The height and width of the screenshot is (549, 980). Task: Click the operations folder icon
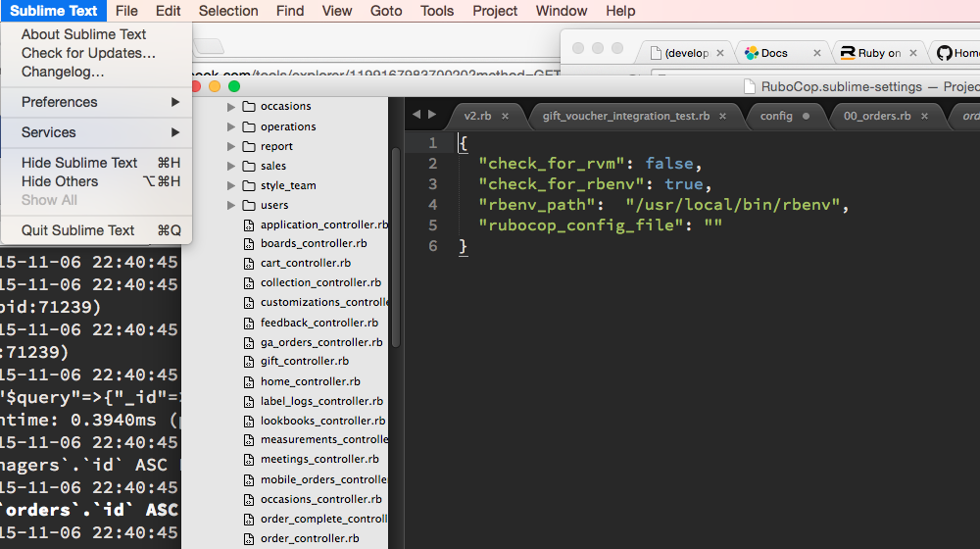(x=249, y=126)
